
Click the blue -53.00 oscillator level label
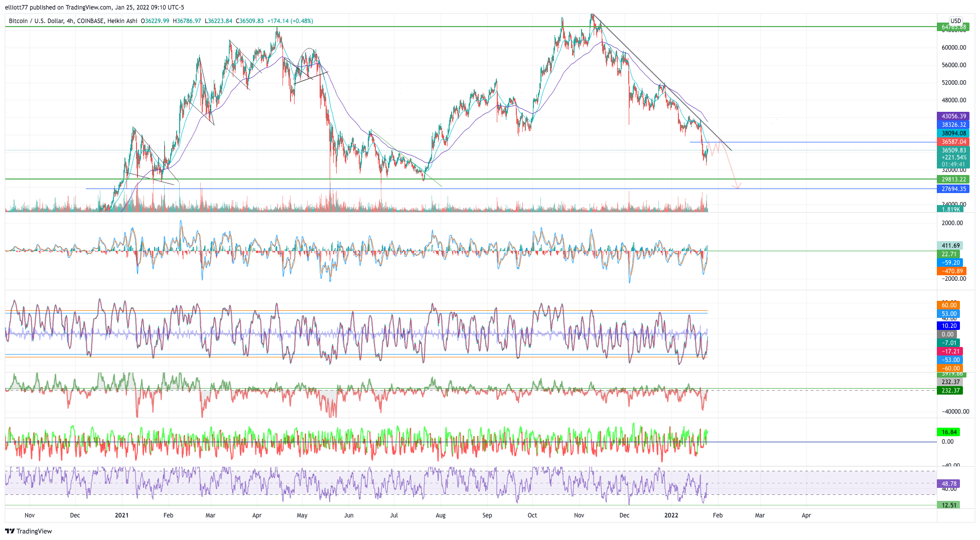[950, 360]
